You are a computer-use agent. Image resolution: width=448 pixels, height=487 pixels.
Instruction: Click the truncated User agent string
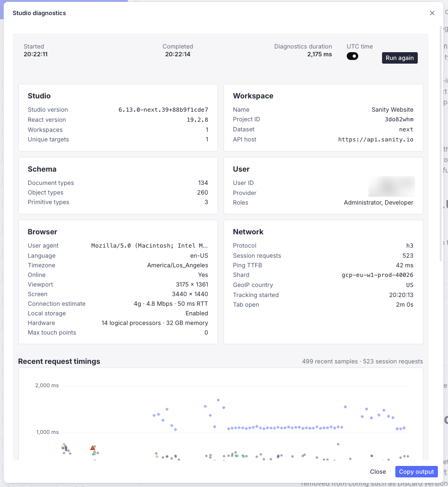tap(149, 246)
